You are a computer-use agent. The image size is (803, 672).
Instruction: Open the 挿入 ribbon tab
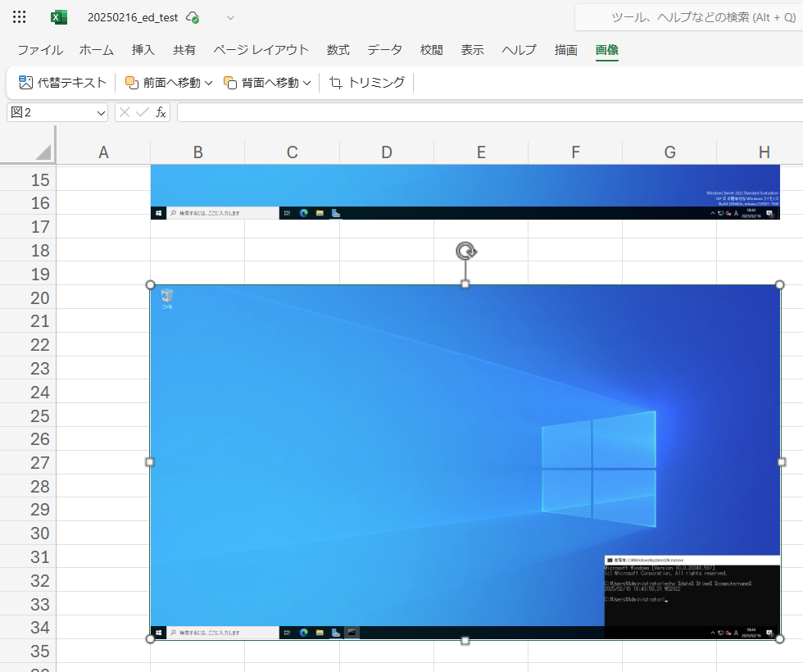point(143,50)
